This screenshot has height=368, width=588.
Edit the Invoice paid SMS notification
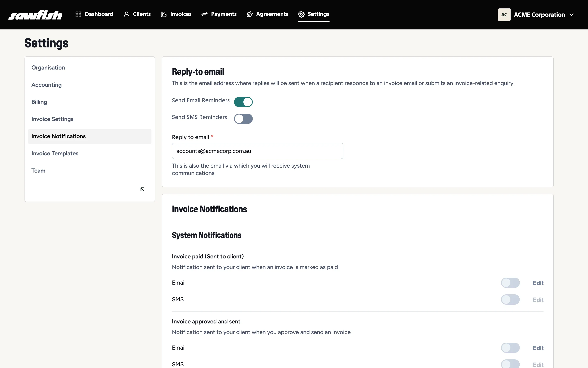(x=538, y=300)
